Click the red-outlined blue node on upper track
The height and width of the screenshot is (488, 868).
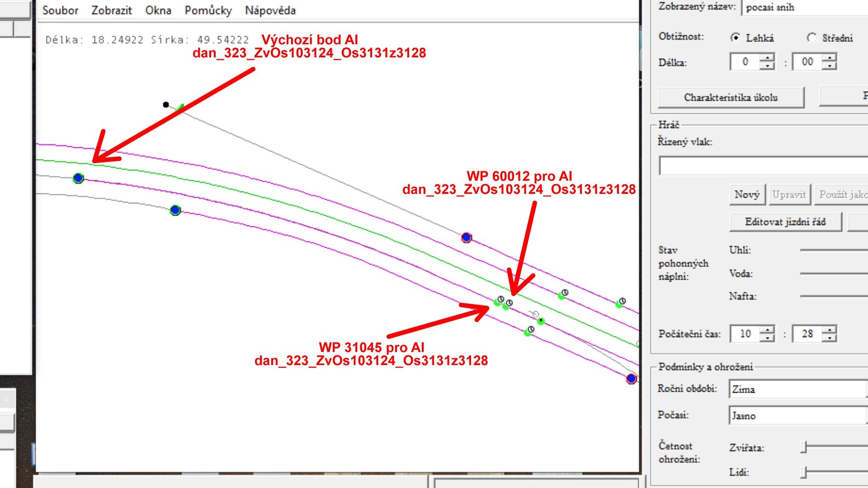tap(466, 237)
